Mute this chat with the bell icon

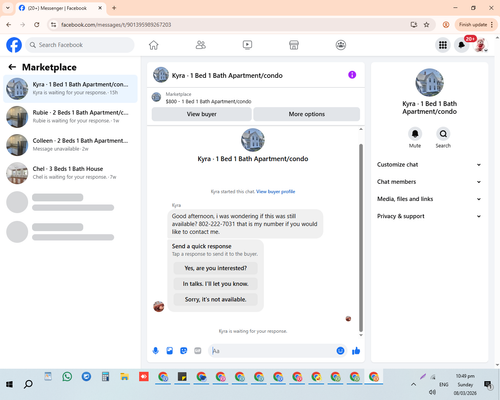[x=415, y=134]
